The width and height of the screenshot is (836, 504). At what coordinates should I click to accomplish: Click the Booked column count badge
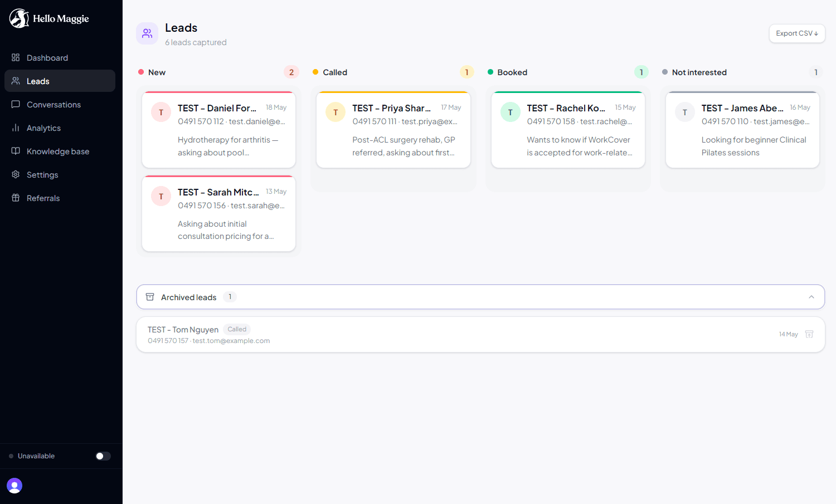tap(641, 72)
